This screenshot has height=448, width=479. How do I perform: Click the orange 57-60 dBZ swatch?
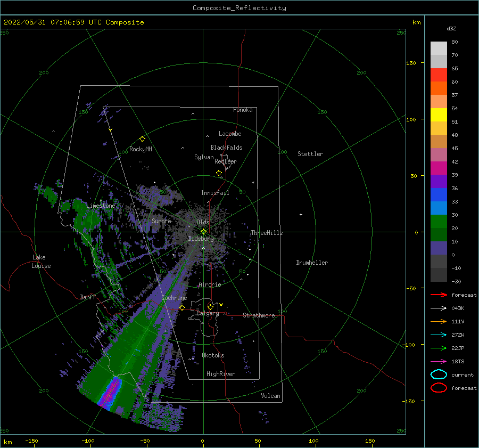[x=439, y=88]
